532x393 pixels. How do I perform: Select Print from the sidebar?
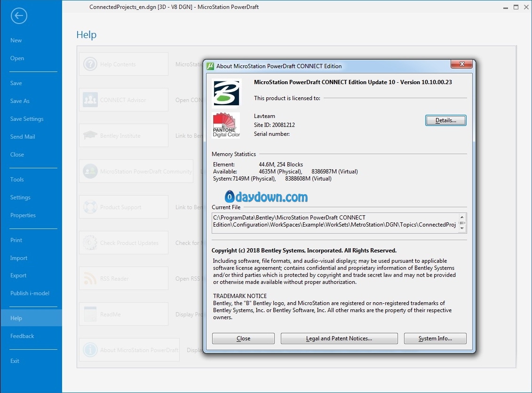coord(16,240)
